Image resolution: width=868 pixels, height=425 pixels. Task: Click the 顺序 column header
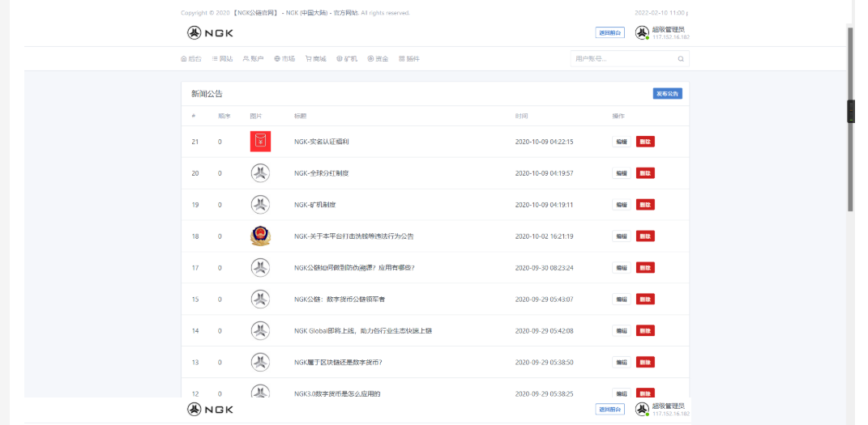coord(224,116)
